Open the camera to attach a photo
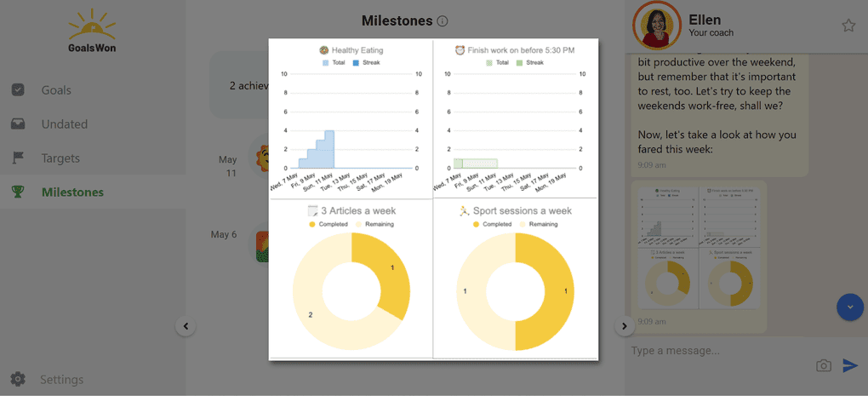Screen dimensions: 868x396 823,365
